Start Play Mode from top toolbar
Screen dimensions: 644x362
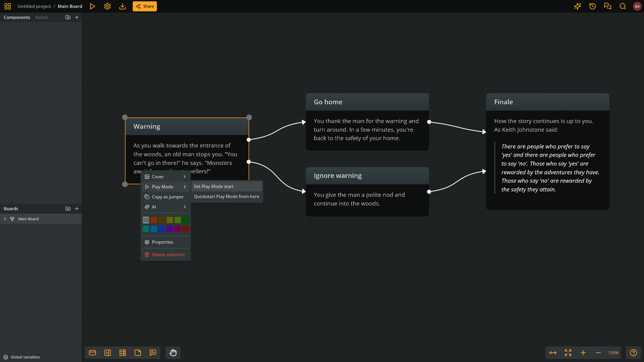point(93,6)
